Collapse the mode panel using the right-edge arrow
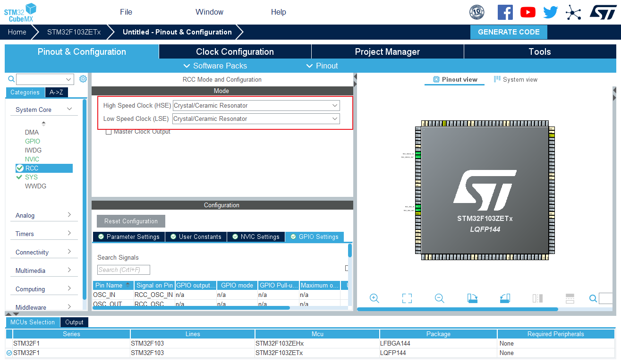Image resolution: width=621 pixels, height=364 pixels. click(x=355, y=84)
